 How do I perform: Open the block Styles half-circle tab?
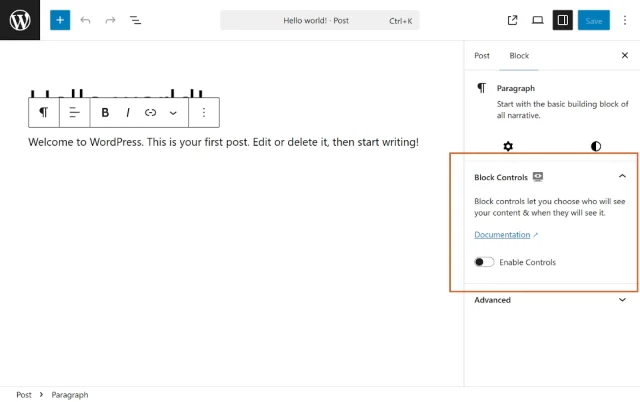click(596, 146)
